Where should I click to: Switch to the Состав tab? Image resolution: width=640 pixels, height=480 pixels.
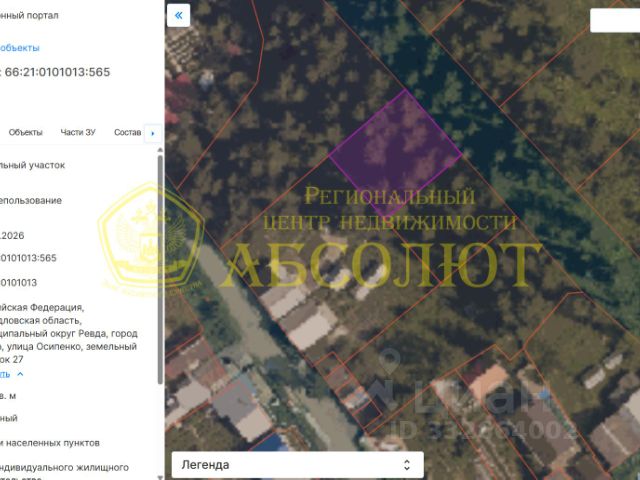tap(127, 132)
